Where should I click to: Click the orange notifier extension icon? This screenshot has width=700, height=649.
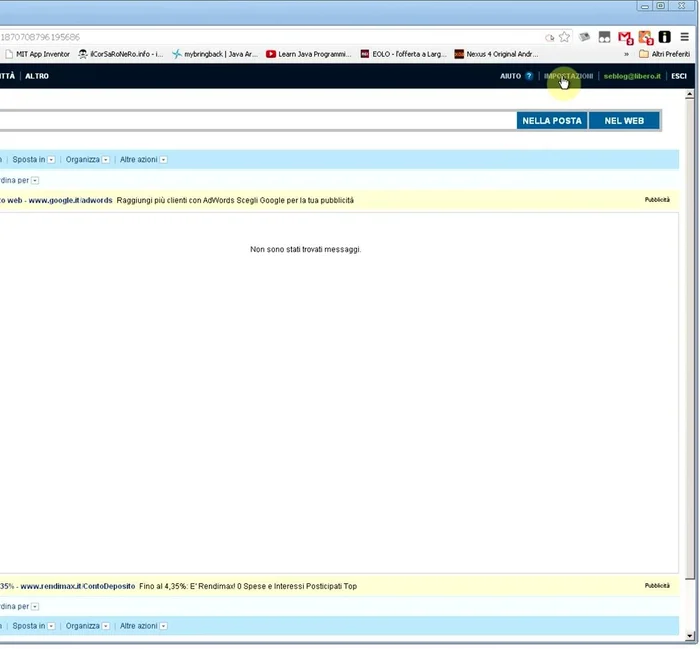[645, 37]
